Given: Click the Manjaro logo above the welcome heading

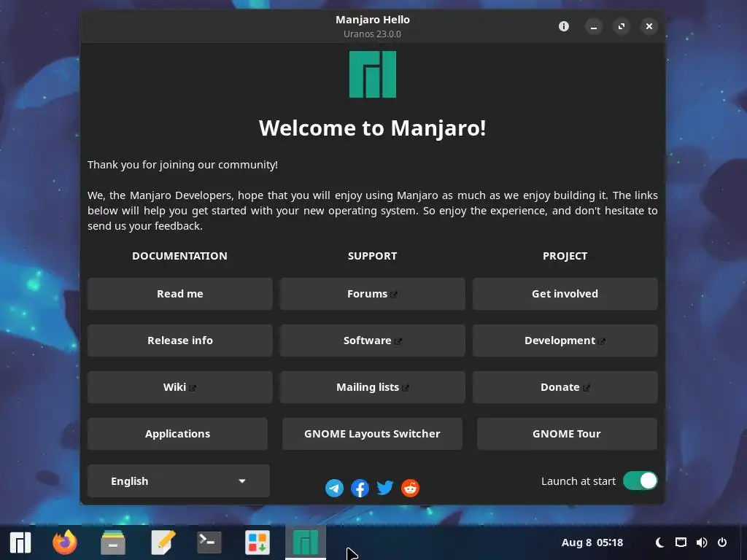Looking at the screenshot, I should pyautogui.click(x=373, y=74).
